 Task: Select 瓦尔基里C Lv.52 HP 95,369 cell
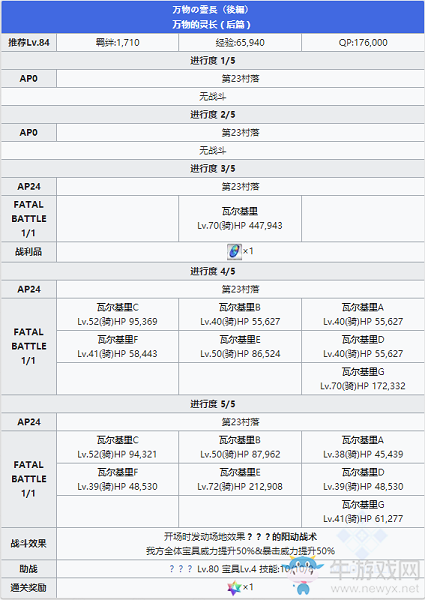point(117,315)
